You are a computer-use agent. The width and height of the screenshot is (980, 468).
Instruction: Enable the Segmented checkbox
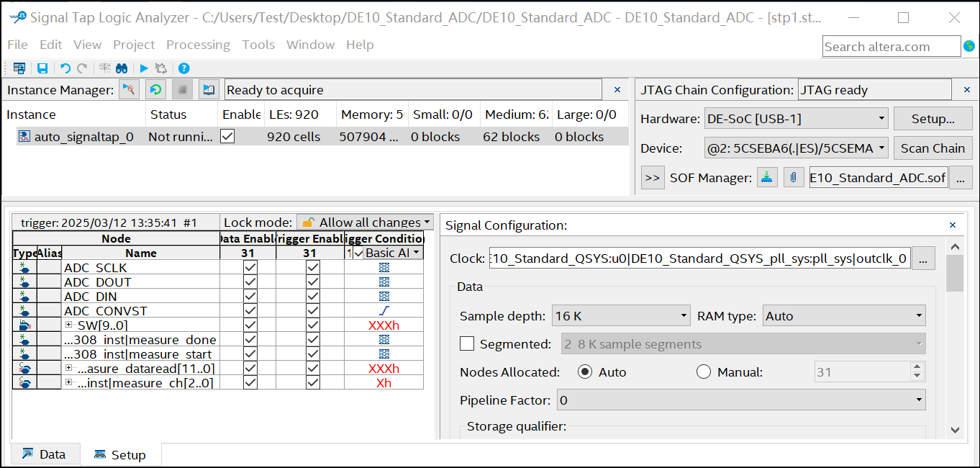[467, 343]
